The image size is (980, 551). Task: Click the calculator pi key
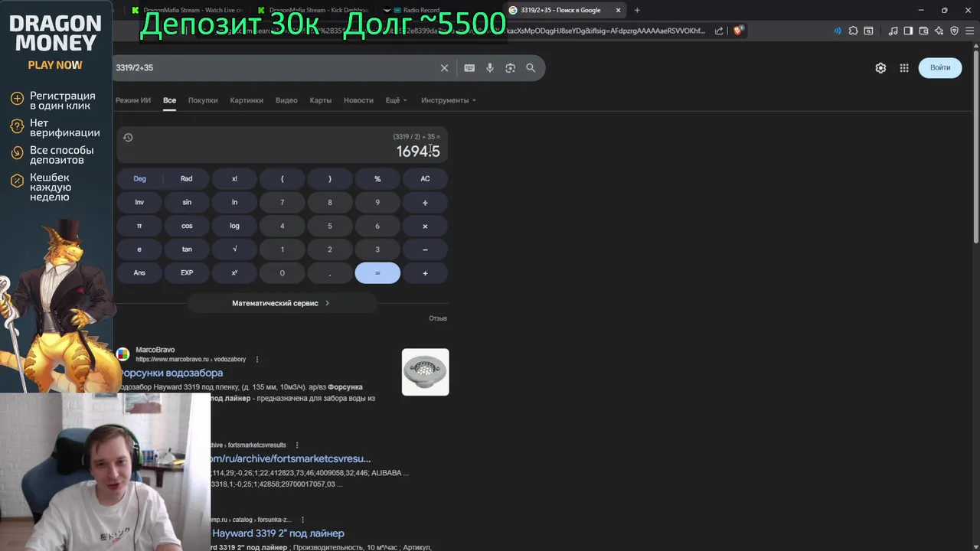[139, 227]
